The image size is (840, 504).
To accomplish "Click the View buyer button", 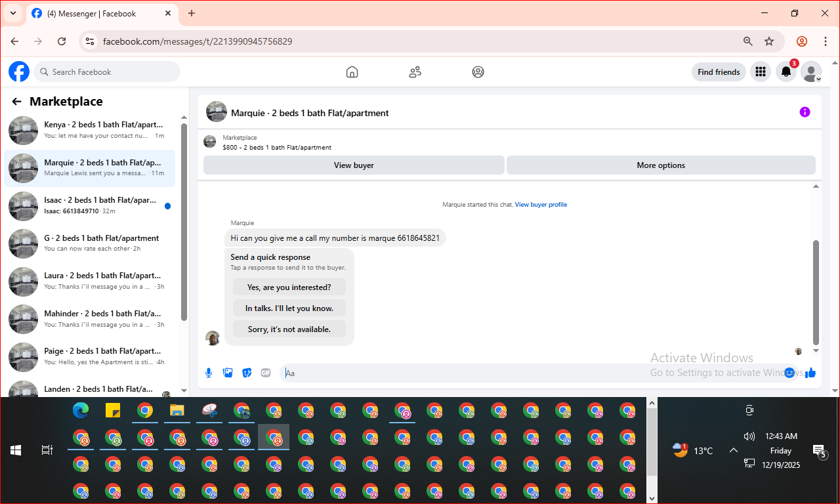I will [x=354, y=165].
